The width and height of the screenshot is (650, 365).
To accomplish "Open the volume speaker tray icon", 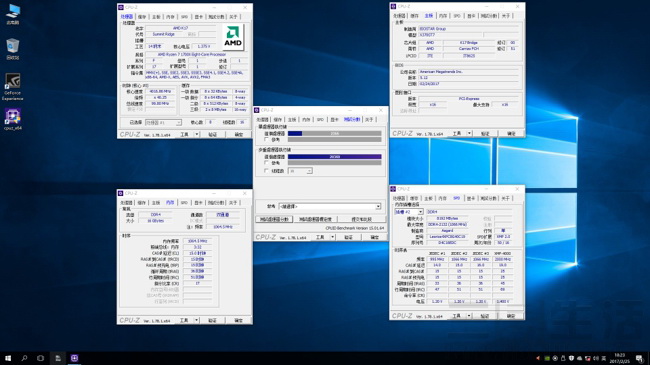I will click(596, 358).
